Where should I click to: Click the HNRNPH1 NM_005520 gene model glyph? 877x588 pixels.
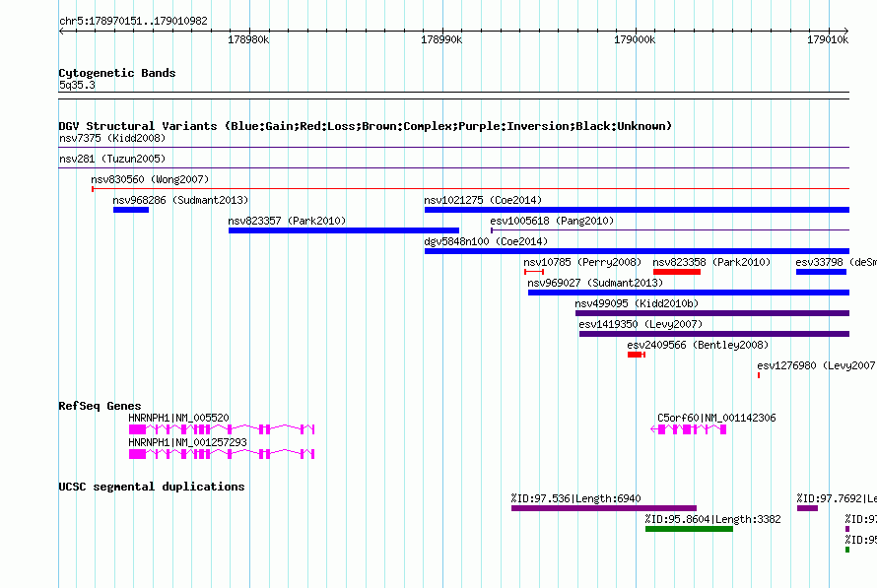[x=222, y=429]
